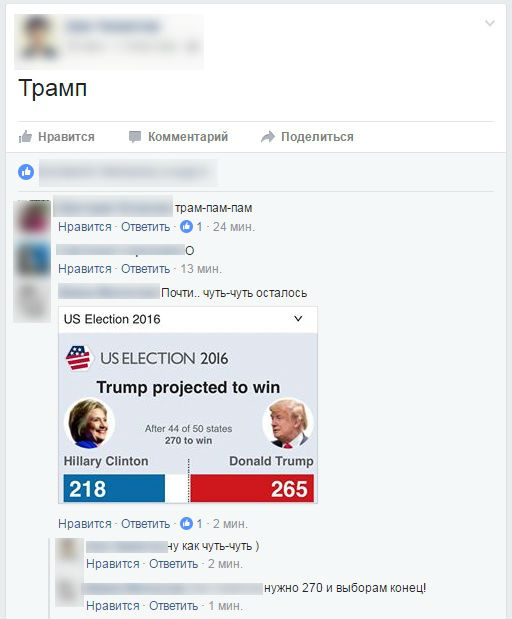Click the red 265 Trump bar
Viewport: 512px width, 619px height.
252,488
